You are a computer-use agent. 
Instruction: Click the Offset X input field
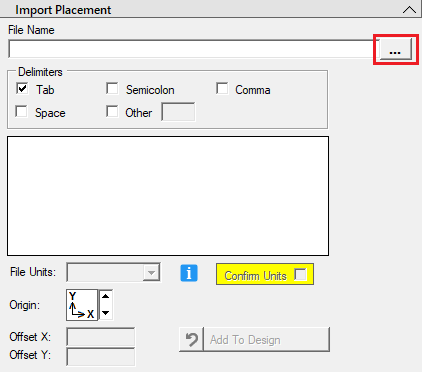click(101, 337)
